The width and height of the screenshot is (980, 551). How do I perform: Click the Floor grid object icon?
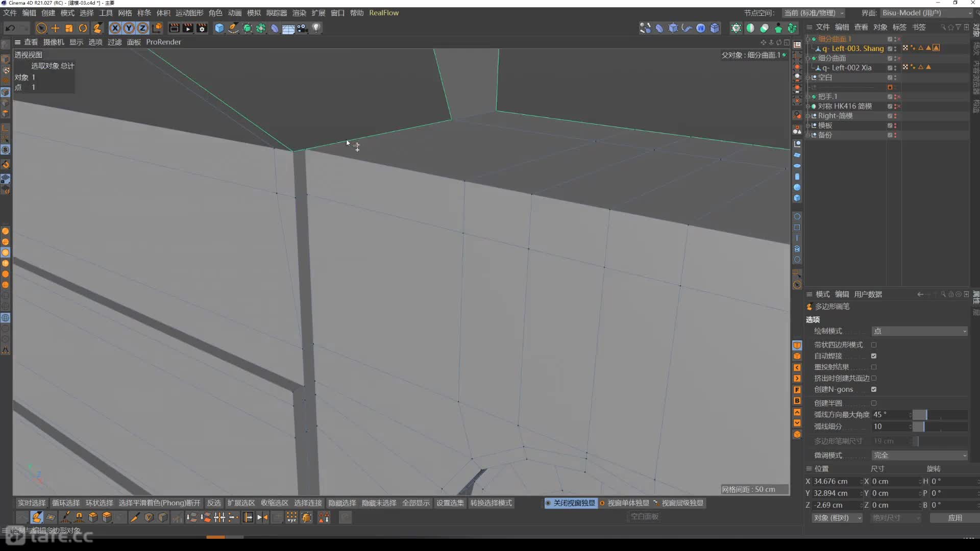(x=288, y=28)
